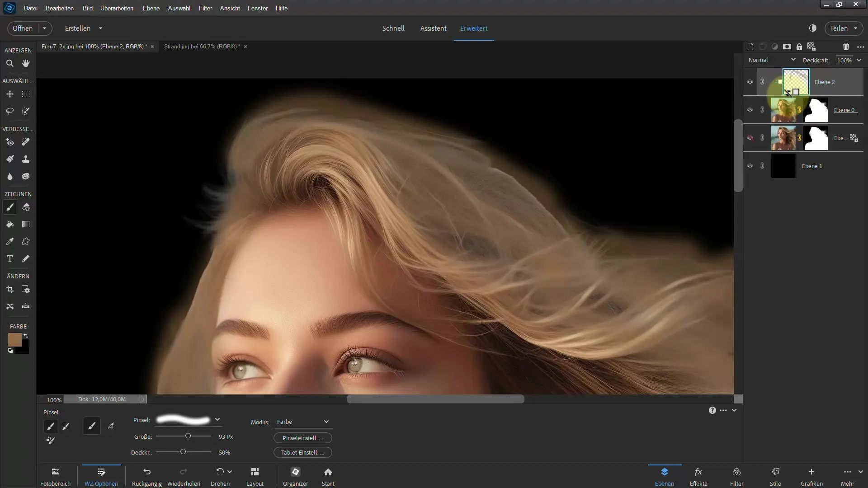Image resolution: width=868 pixels, height=488 pixels.
Task: Collapse the tool options panel chevron
Action: coord(734,410)
